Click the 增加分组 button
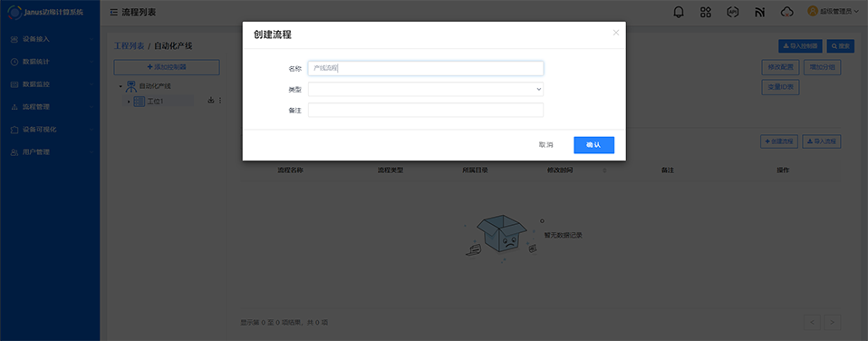 pyautogui.click(x=822, y=68)
